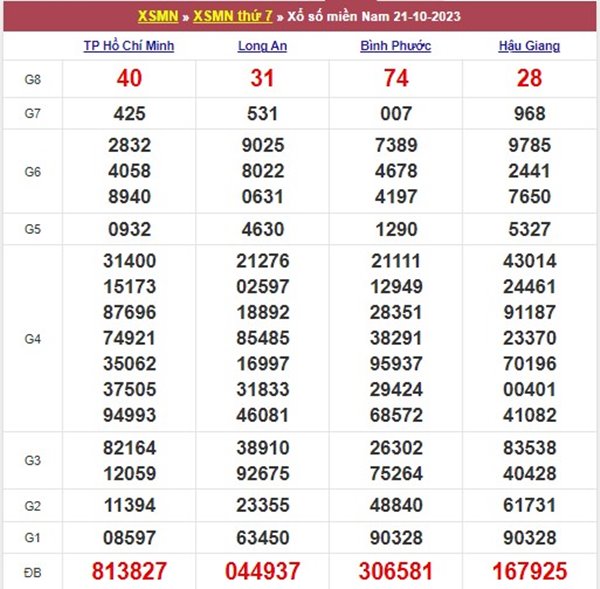Select the G6 row label

pos(33,171)
